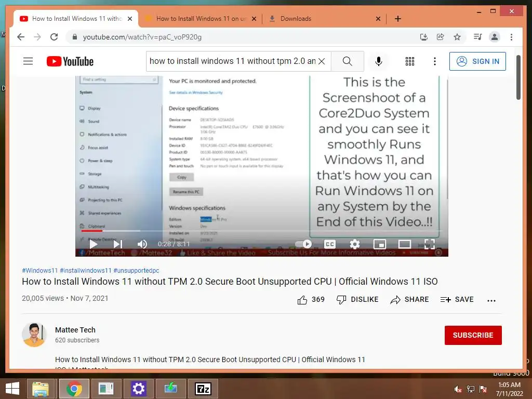Screen dimensions: 532x399
Task: Open 7-Zip from the taskbar
Action: coord(203,389)
